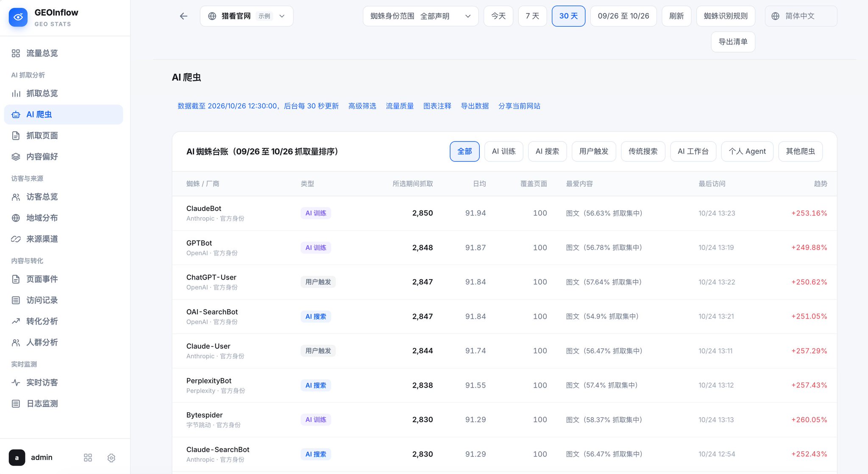Click the grid icon beside admin

(x=88, y=458)
